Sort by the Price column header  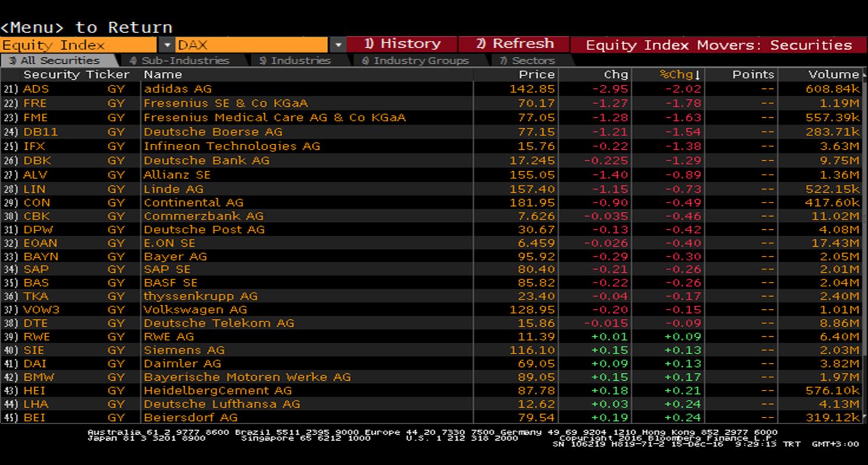coord(537,74)
